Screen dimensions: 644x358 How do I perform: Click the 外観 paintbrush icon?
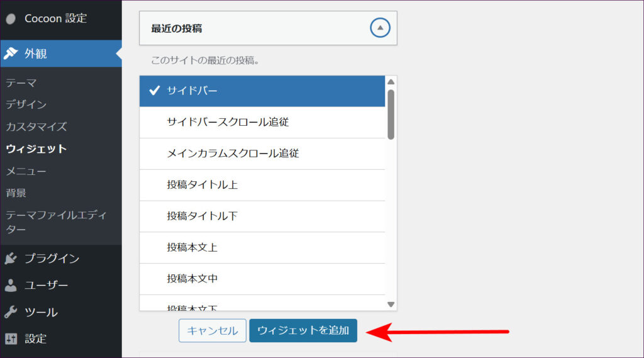click(11, 53)
